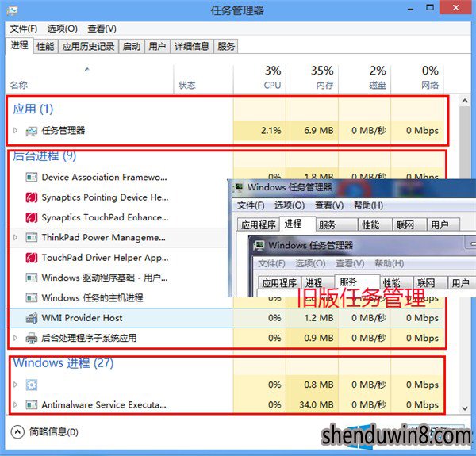This screenshot has height=456, width=476.
Task: Click the Antimalware Service Executable icon
Action: tap(32, 404)
